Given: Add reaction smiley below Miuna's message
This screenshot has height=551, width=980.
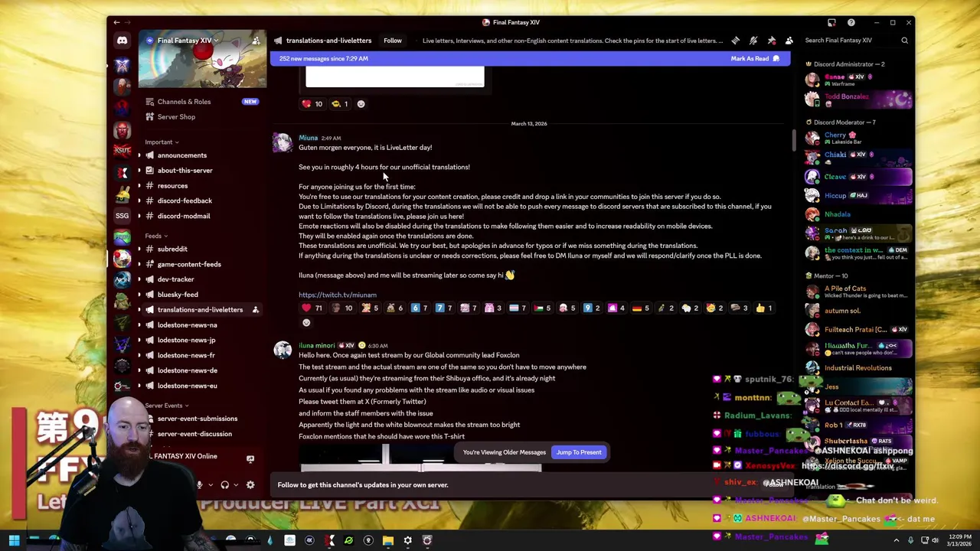Looking at the screenshot, I should click(x=306, y=323).
